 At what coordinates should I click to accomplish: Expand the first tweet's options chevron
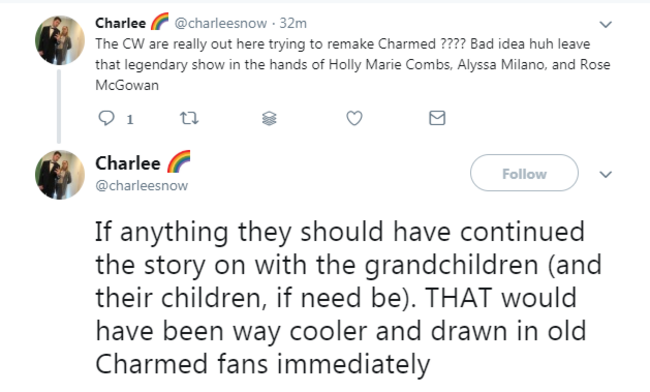coord(606,24)
